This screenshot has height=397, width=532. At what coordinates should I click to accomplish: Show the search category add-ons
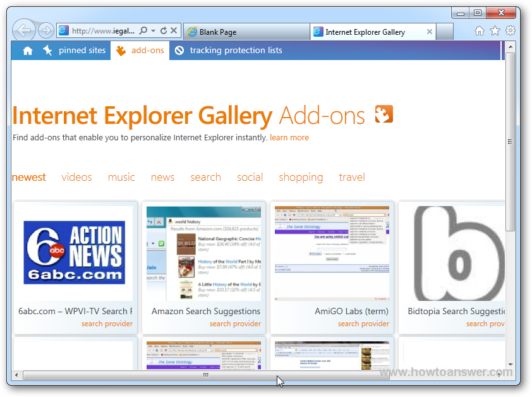coord(205,177)
